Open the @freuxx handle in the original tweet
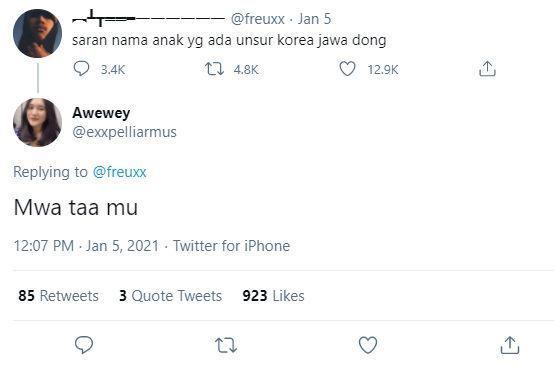Viewport: 554px width, 369px height. pos(258,19)
